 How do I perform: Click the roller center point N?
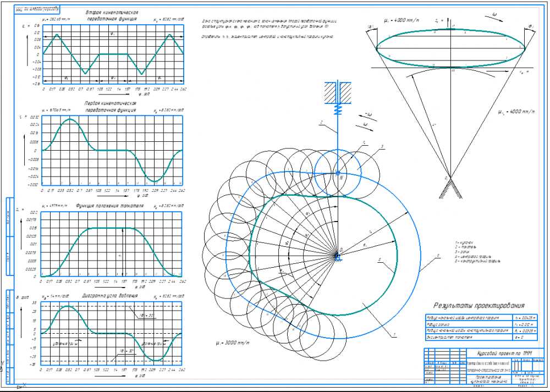[338, 173]
